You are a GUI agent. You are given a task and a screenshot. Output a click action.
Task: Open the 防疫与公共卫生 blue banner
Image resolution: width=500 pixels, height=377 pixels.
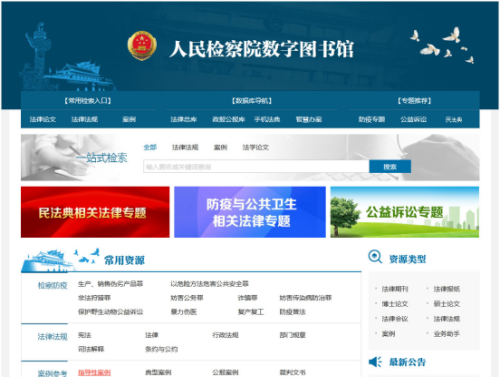point(250,212)
